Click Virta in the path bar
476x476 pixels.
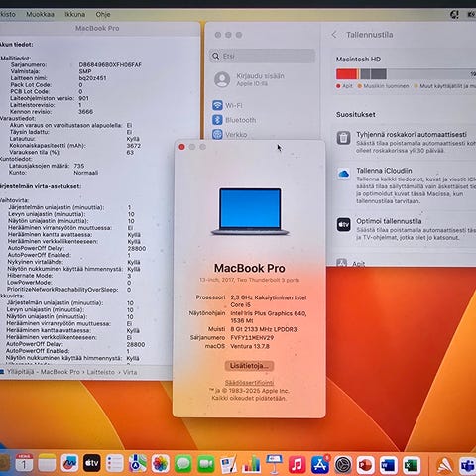130,372
